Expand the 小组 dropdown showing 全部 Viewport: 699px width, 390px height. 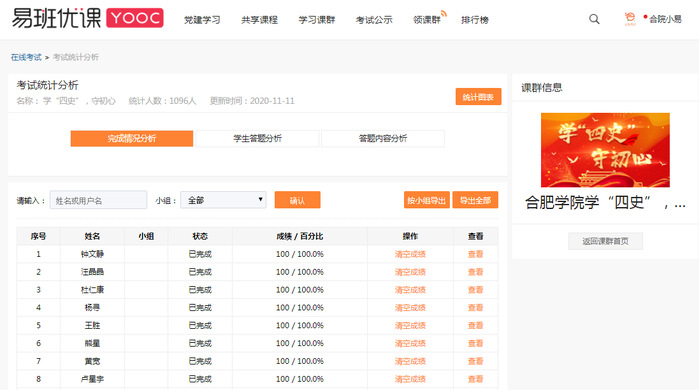(223, 200)
